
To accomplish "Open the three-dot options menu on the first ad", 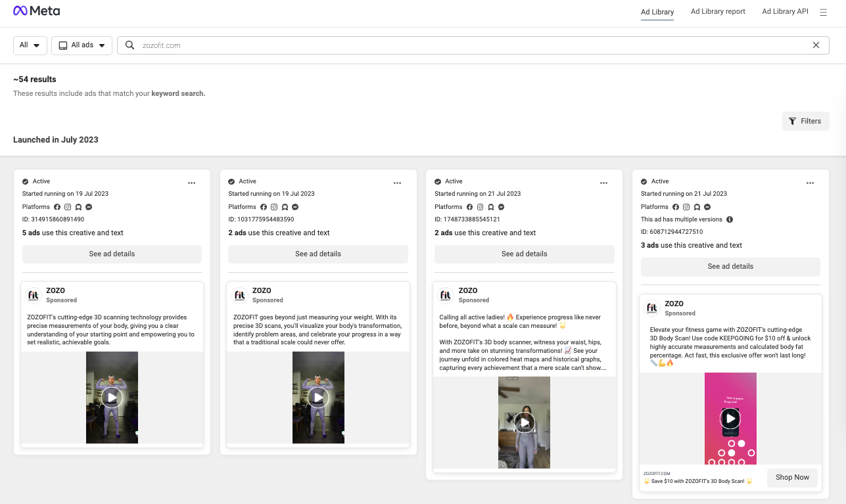I will click(191, 183).
